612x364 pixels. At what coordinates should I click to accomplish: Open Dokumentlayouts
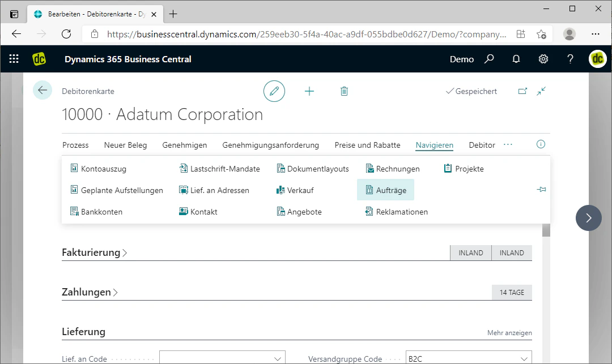pyautogui.click(x=313, y=168)
